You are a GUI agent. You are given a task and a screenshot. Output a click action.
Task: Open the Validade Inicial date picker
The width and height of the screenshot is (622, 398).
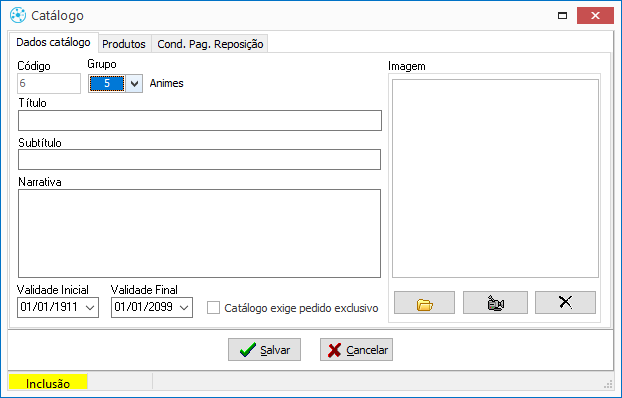[x=90, y=308]
